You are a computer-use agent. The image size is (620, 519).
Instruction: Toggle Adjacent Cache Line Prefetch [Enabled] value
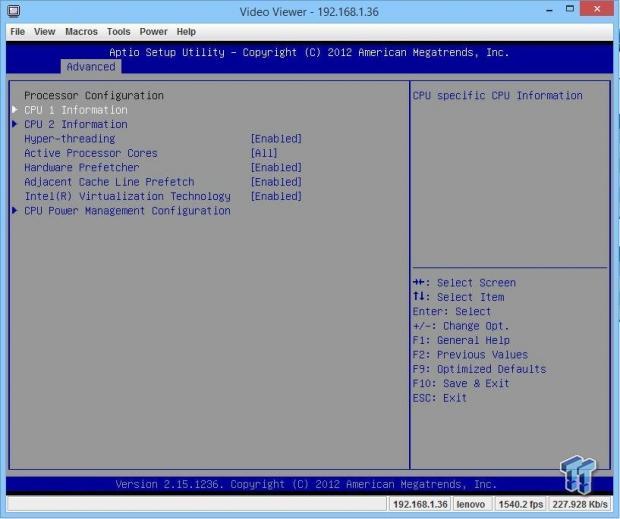tap(276, 182)
